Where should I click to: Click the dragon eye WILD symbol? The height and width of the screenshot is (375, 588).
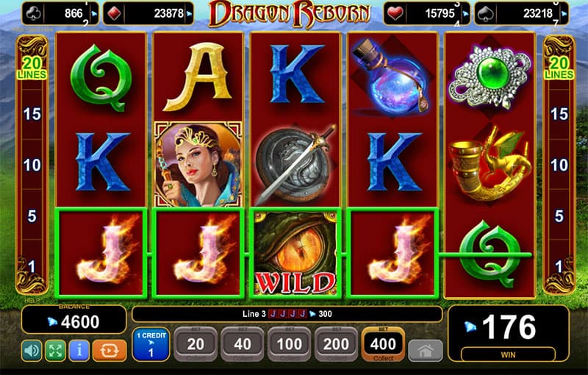pos(295,254)
